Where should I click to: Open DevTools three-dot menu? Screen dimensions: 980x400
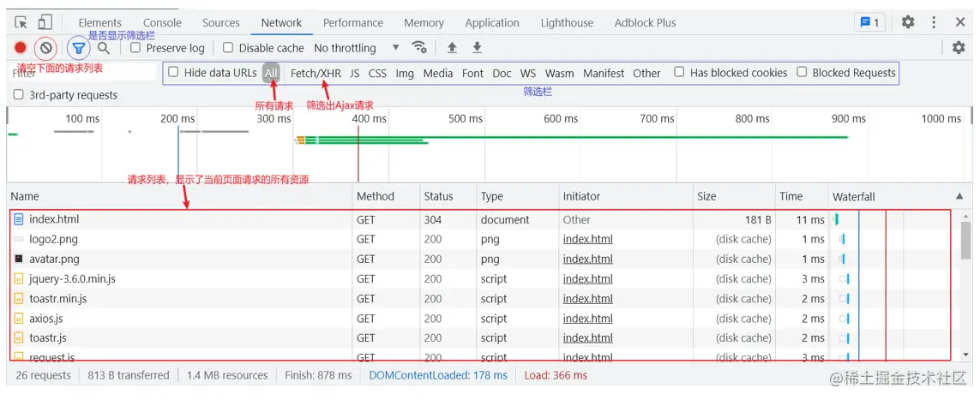pyautogui.click(x=934, y=22)
